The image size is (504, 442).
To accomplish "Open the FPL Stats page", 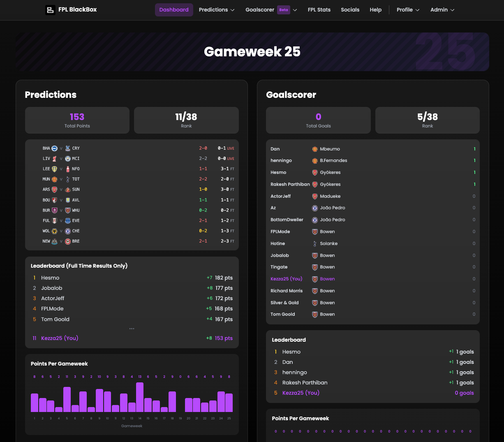I will pyautogui.click(x=319, y=9).
